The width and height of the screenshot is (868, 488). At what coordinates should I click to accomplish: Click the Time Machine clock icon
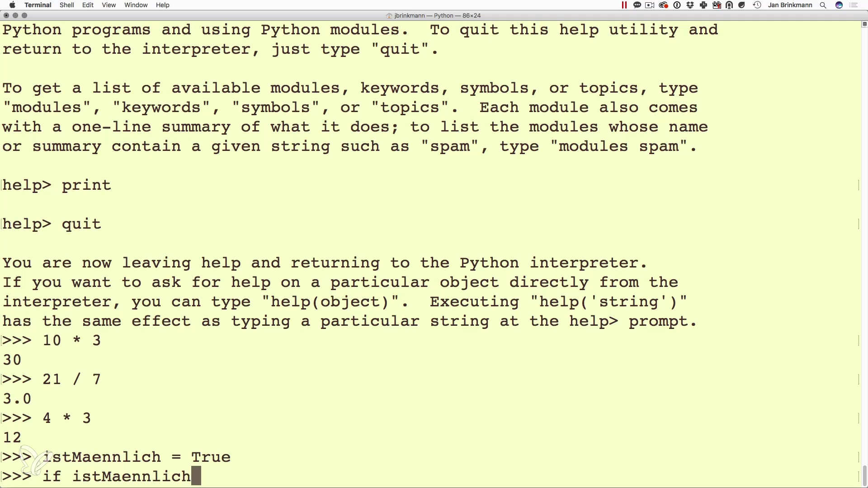pyautogui.click(x=757, y=5)
